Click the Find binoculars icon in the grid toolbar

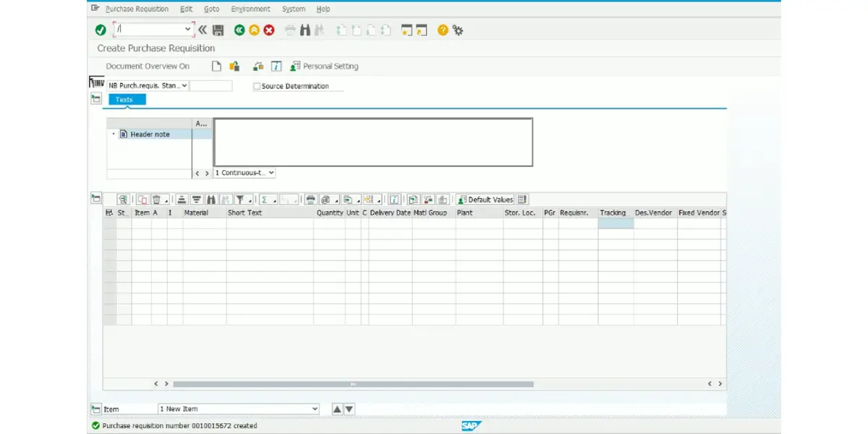[210, 200]
